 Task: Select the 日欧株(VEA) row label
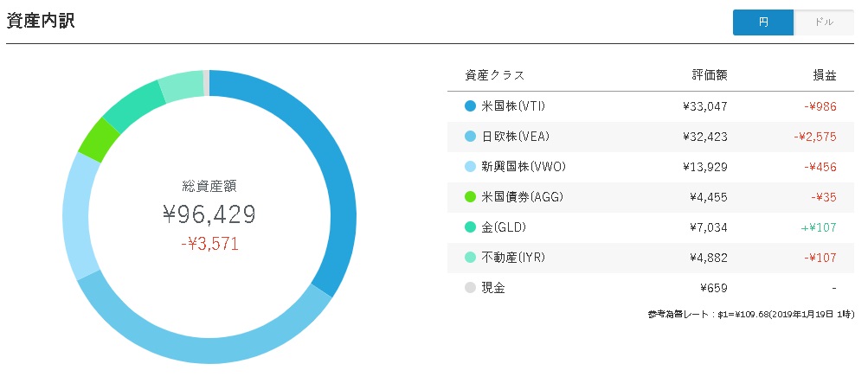pos(516,137)
